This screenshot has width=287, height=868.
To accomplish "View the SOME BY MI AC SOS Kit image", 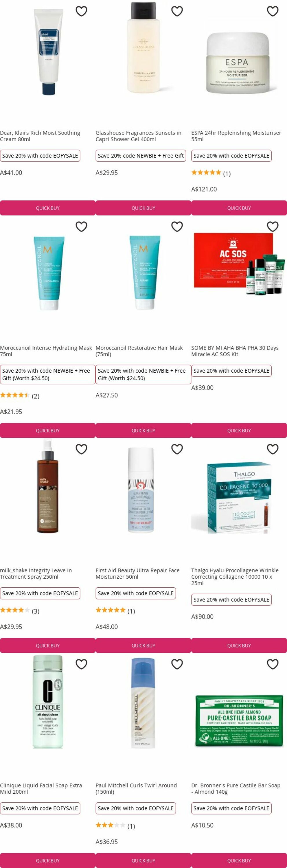I will tap(239, 264).
